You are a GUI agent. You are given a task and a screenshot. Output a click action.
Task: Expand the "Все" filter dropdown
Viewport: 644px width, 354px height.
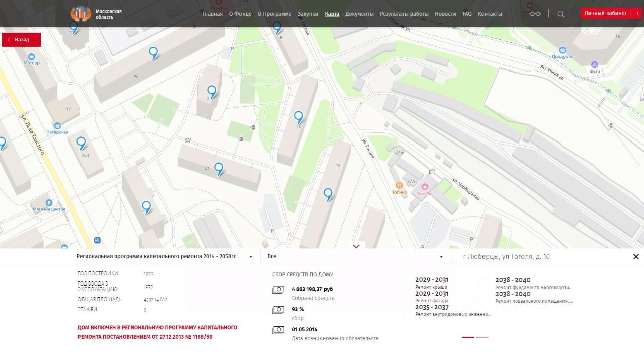[x=355, y=257]
